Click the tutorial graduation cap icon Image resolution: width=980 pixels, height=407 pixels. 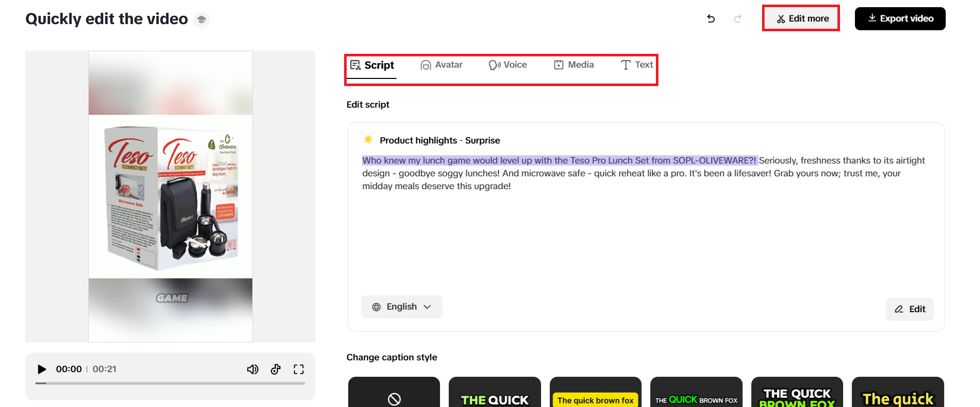click(202, 19)
